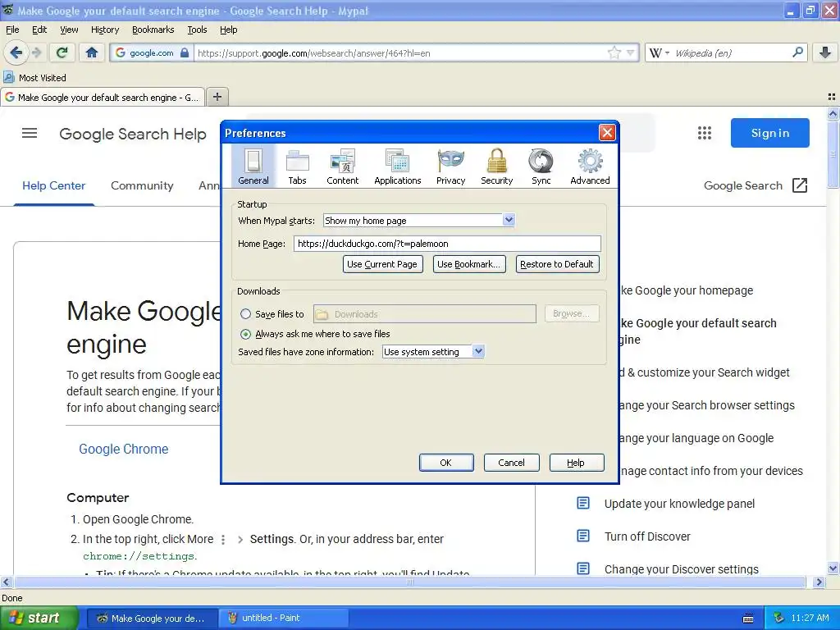This screenshot has height=630, width=840.
Task: Open the address bar history dropdown arrow
Action: (631, 52)
